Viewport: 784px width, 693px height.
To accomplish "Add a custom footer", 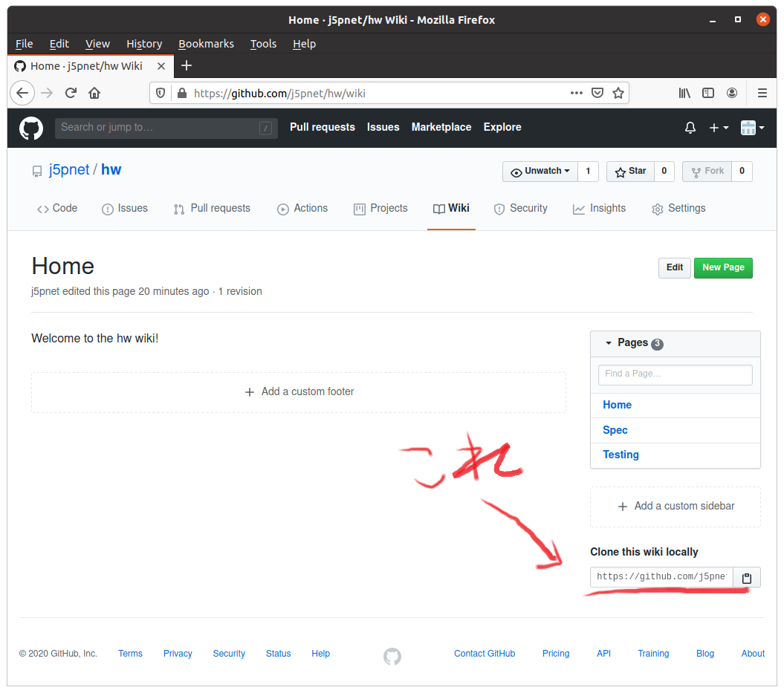I will (299, 392).
